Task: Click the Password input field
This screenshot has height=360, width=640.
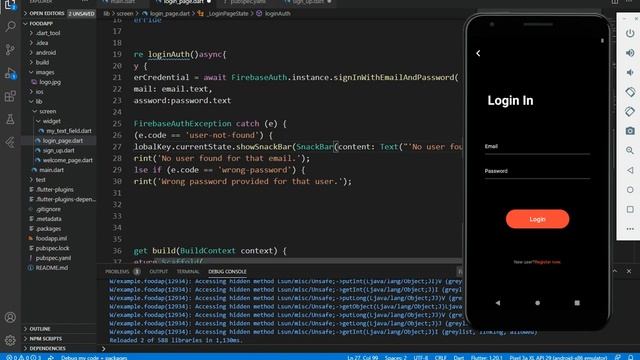Action: (537, 172)
